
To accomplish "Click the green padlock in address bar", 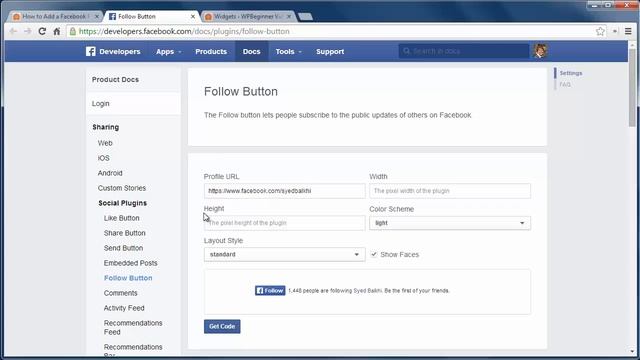I will pyautogui.click(x=73, y=31).
